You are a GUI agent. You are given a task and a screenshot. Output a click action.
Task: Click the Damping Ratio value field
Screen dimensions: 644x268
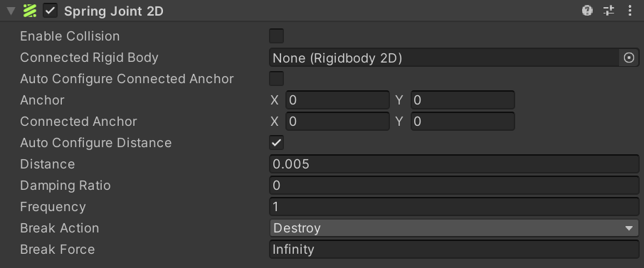click(454, 186)
